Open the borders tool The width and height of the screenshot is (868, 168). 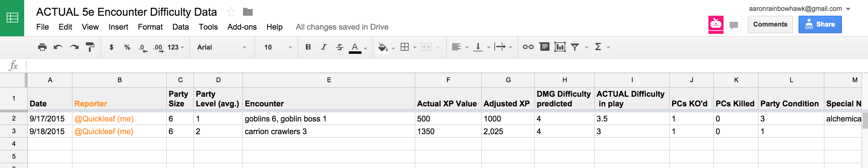(405, 47)
